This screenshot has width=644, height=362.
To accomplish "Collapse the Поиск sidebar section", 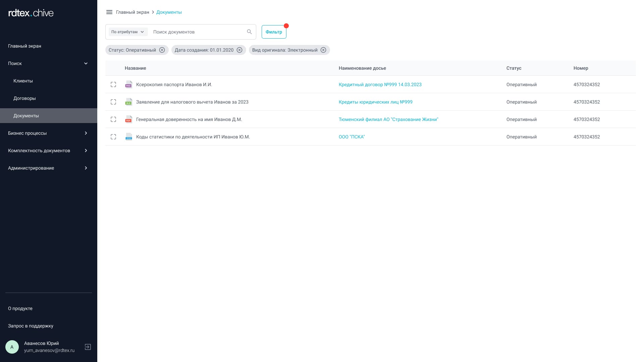I will (x=86, y=63).
